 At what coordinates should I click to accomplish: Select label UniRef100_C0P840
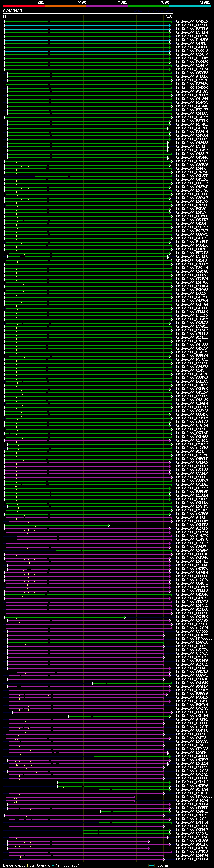coord(192,558)
